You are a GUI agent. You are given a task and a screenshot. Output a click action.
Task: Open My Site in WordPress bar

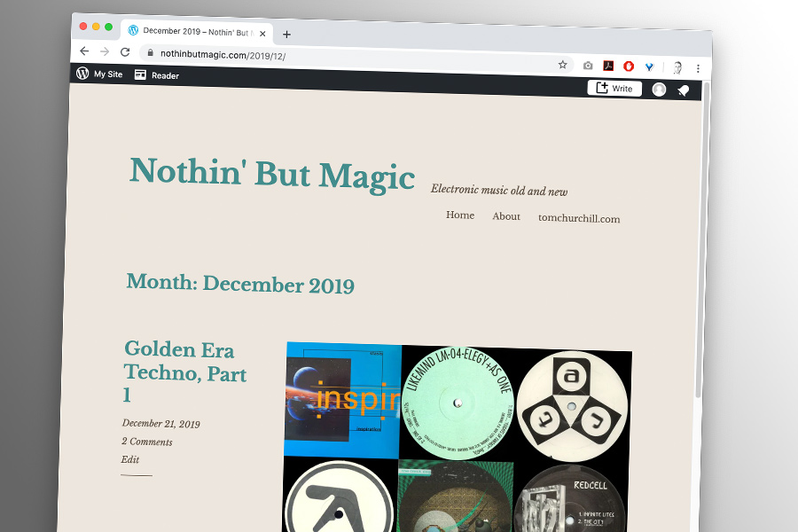click(99, 74)
